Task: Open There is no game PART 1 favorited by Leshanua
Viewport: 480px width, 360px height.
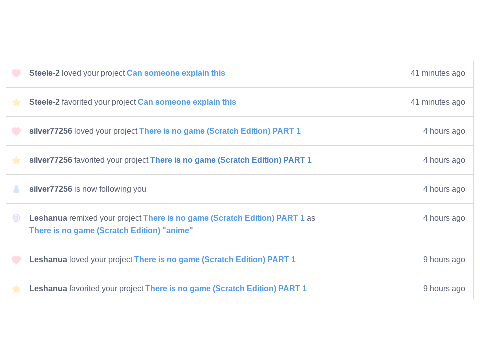Action: click(226, 288)
